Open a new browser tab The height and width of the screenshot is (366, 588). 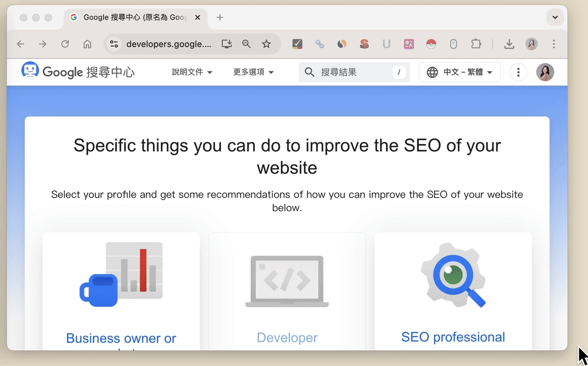(x=220, y=17)
